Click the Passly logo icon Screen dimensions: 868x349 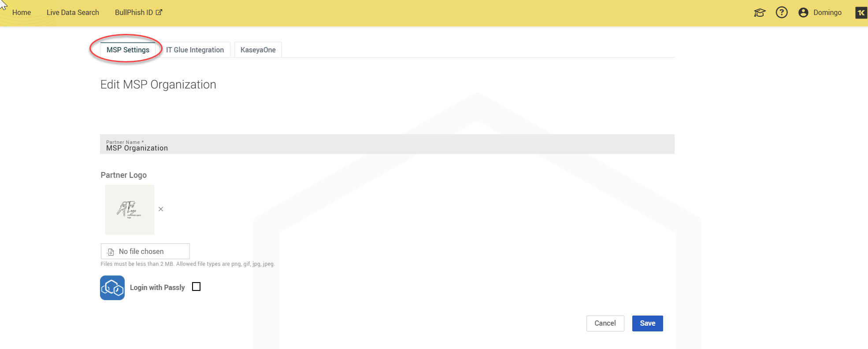[112, 288]
